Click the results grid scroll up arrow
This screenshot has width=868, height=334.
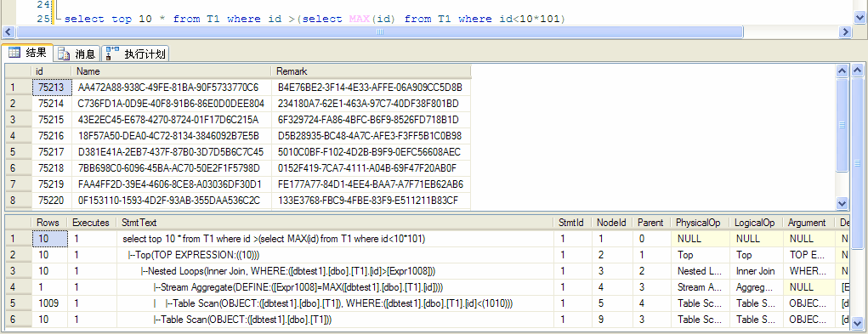coord(842,71)
